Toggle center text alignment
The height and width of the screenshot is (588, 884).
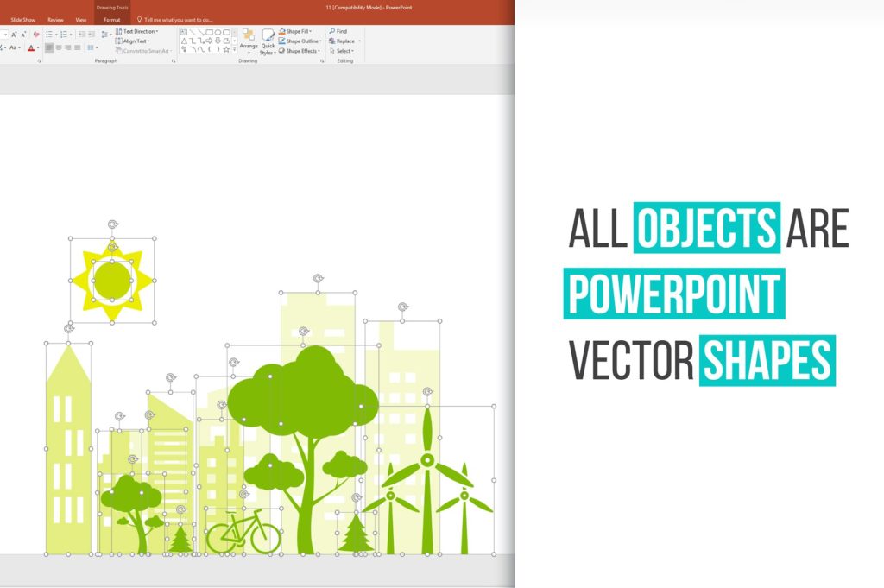(x=59, y=48)
